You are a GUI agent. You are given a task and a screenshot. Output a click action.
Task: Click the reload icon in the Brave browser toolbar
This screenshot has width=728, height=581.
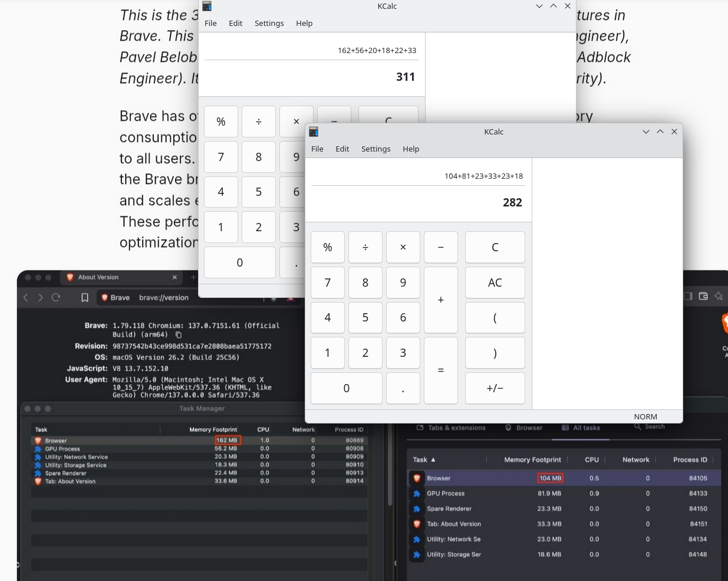click(56, 297)
